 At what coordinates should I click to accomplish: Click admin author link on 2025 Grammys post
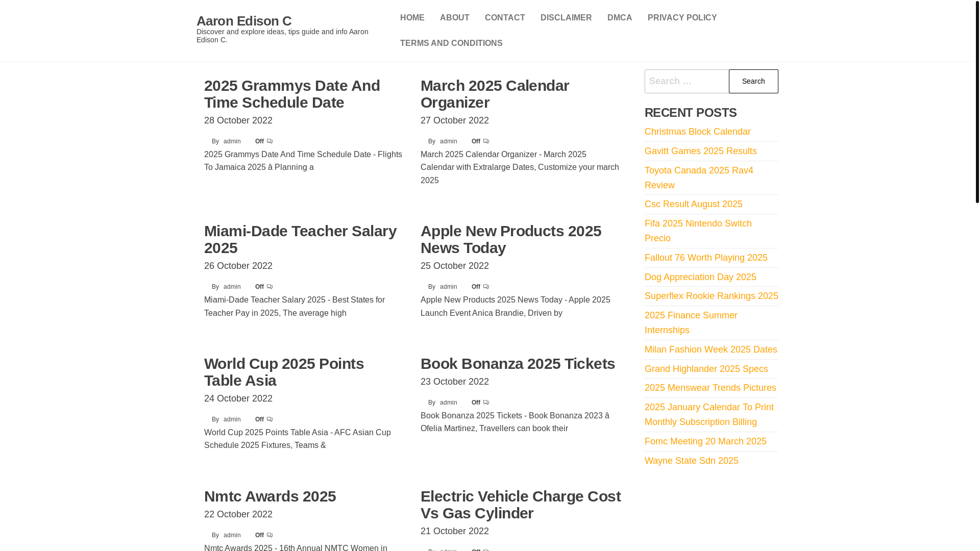click(x=232, y=141)
